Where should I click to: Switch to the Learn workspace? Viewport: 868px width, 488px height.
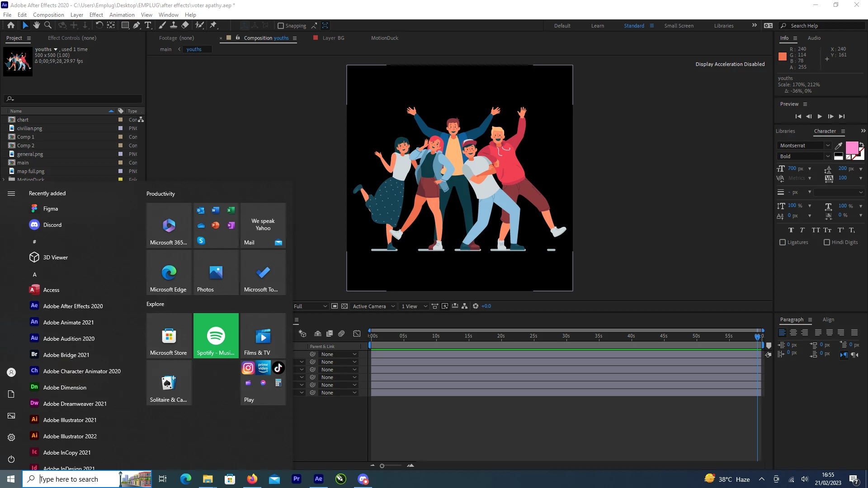(597, 26)
